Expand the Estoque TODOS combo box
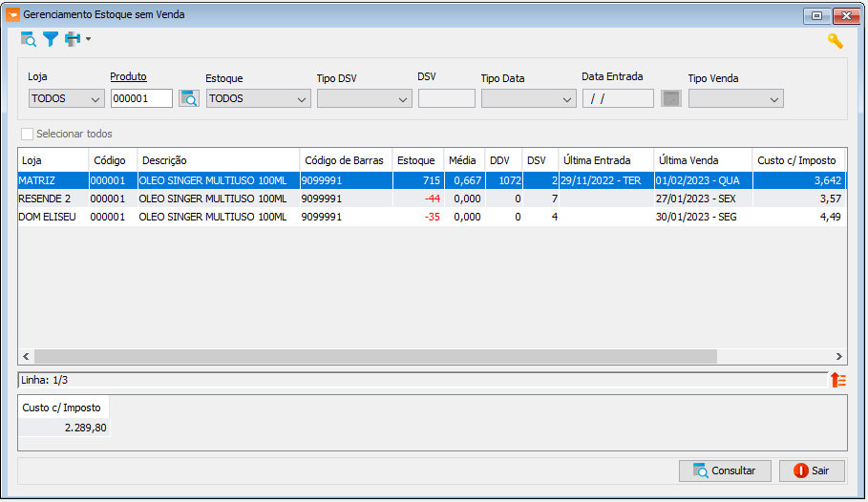 (259, 98)
